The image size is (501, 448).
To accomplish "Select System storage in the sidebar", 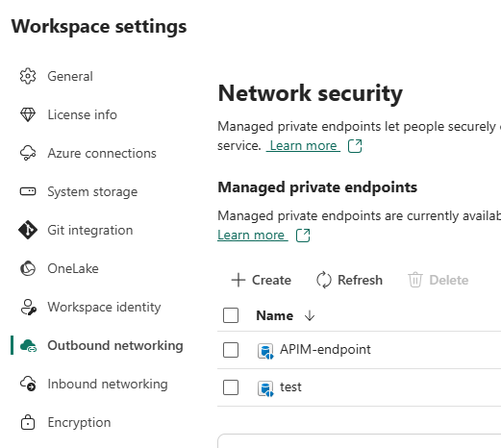I will [92, 191].
